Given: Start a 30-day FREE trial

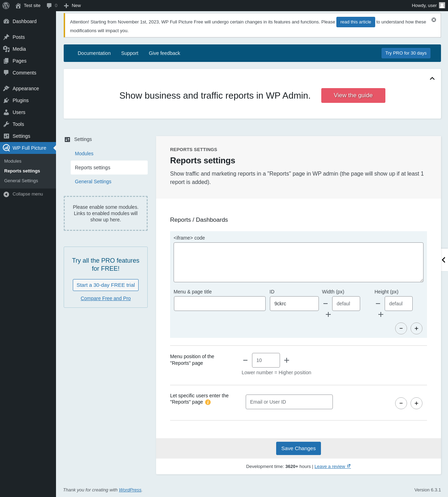Looking at the screenshot, I should tap(106, 285).
